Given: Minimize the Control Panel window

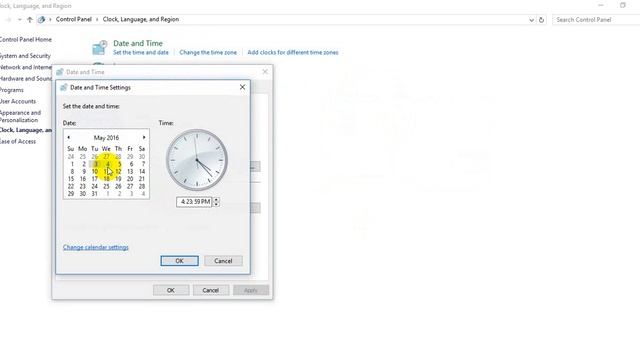Looking at the screenshot, I should tap(601, 5).
